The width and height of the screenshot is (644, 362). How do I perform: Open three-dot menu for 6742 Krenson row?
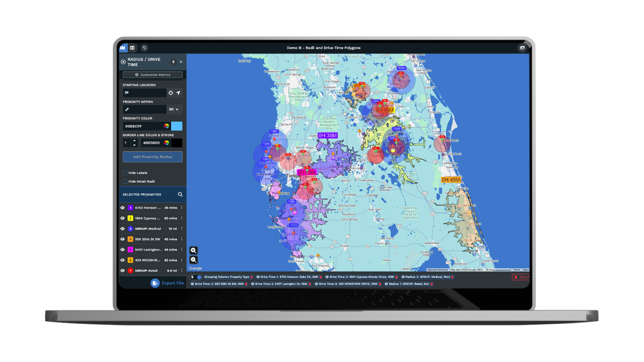pyautogui.click(x=182, y=208)
